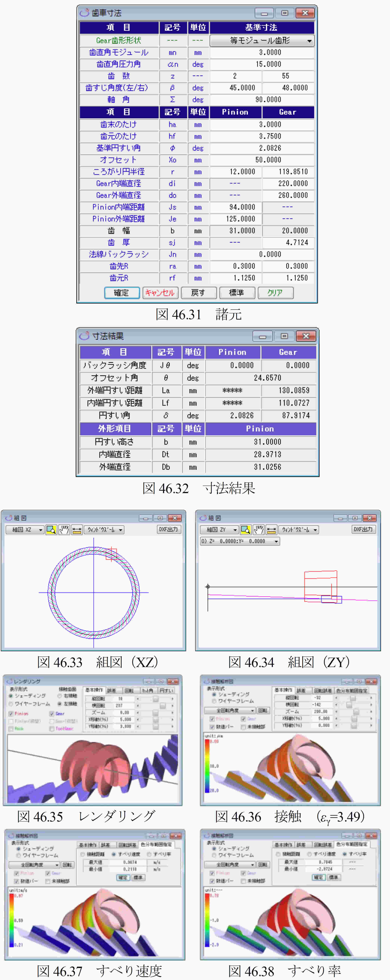The height and width of the screenshot is (980, 390).
Task: Click the レンダリング window title icon
Action: pos(9,681)
